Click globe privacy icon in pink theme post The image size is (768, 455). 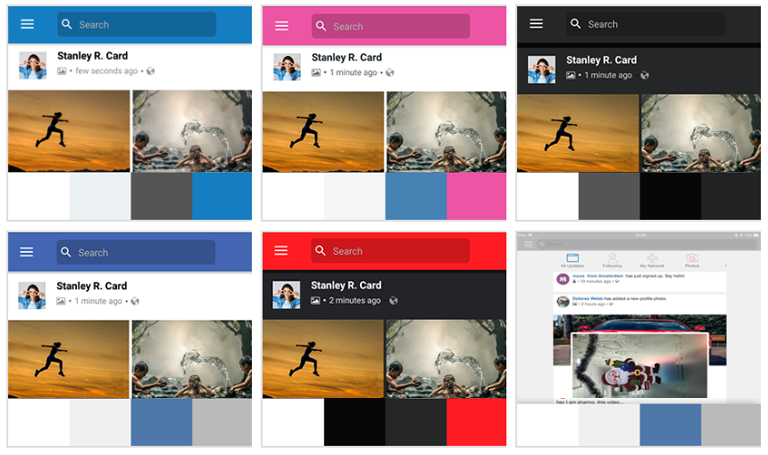pyautogui.click(x=390, y=72)
